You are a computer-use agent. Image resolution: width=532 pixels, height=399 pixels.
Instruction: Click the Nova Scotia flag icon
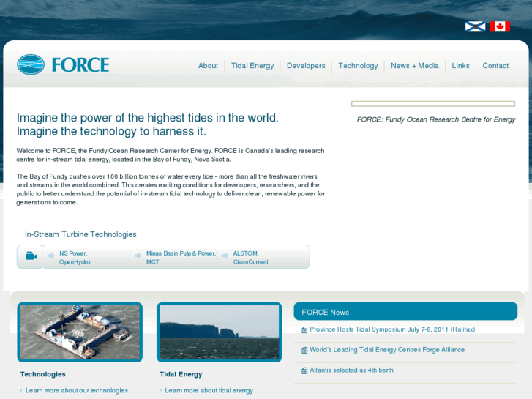tap(475, 26)
